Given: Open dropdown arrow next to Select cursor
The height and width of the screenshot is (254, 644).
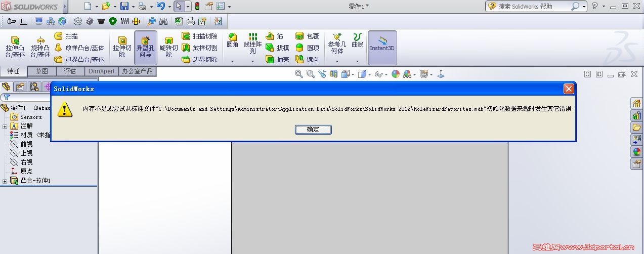Looking at the screenshot, I should click(x=188, y=7).
